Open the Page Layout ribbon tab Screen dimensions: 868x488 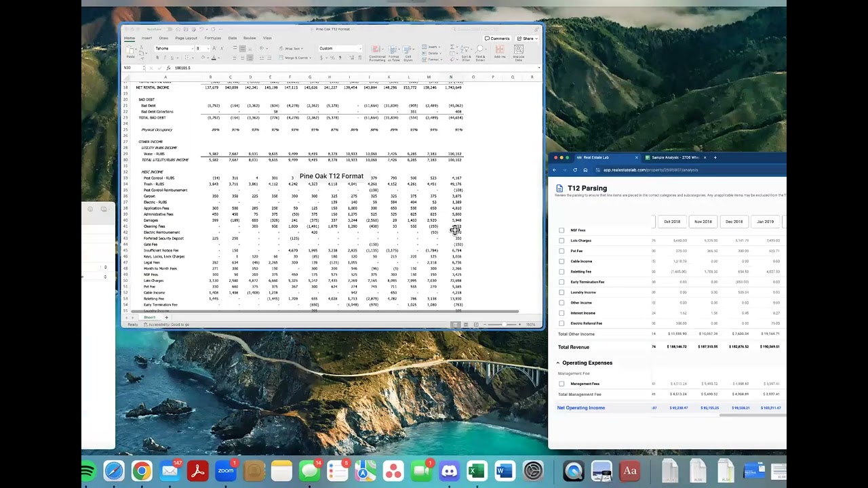(x=186, y=38)
